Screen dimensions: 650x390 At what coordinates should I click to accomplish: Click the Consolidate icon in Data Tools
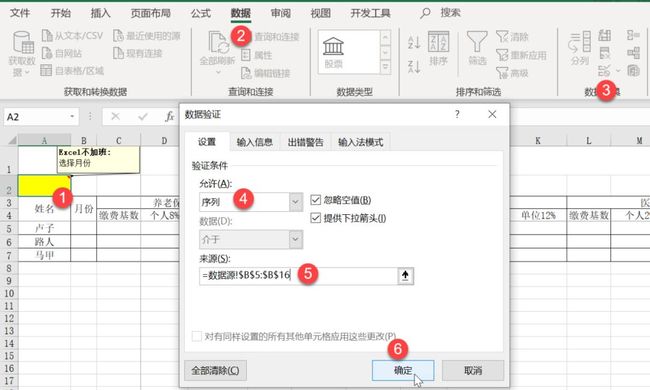click(x=633, y=35)
